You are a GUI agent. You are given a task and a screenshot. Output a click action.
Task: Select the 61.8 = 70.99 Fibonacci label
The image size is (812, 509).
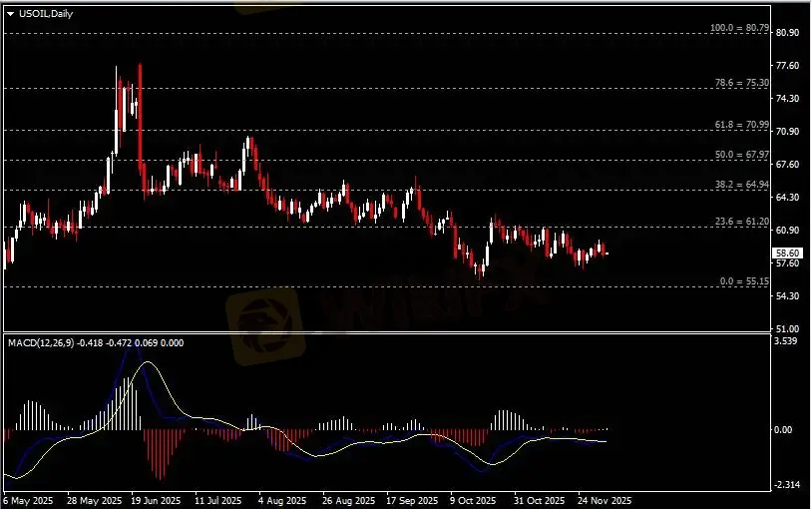point(744,125)
